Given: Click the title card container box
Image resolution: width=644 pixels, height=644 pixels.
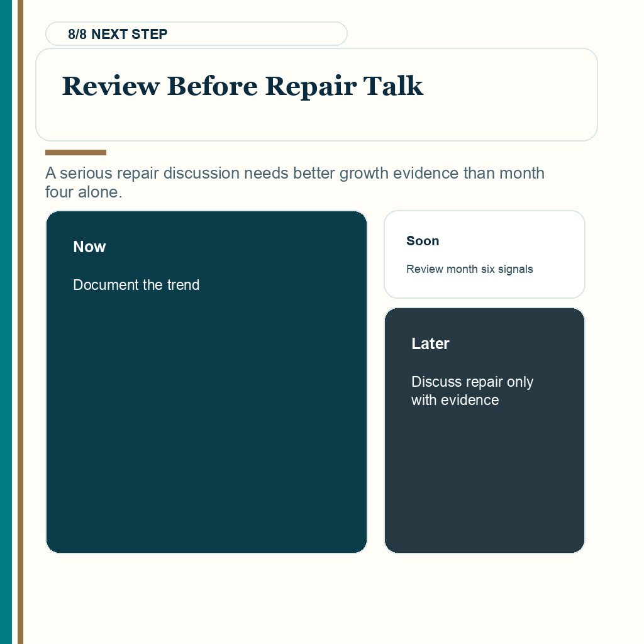Looking at the screenshot, I should (x=317, y=94).
